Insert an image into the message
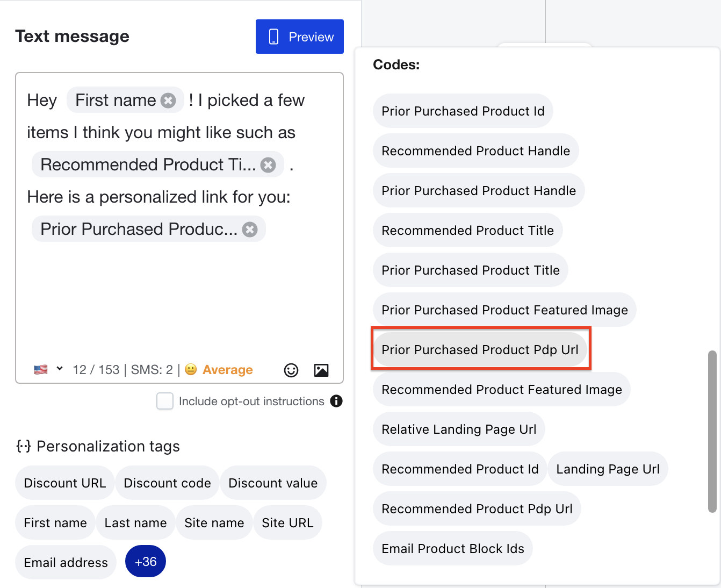Screen dimensions: 721x588 coord(321,370)
